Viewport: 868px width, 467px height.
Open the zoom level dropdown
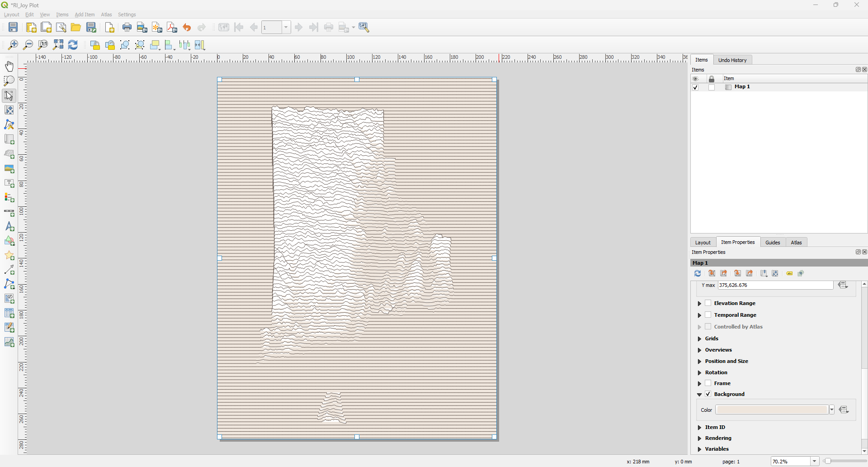[x=814, y=461]
